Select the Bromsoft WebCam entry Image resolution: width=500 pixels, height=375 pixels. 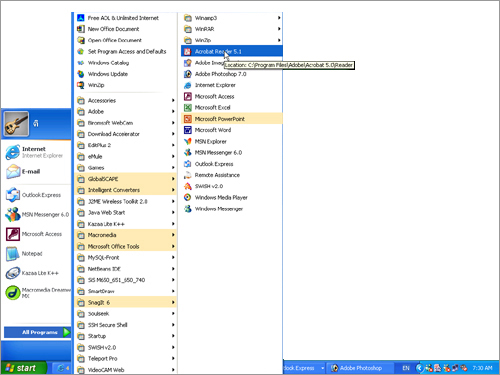125,123
